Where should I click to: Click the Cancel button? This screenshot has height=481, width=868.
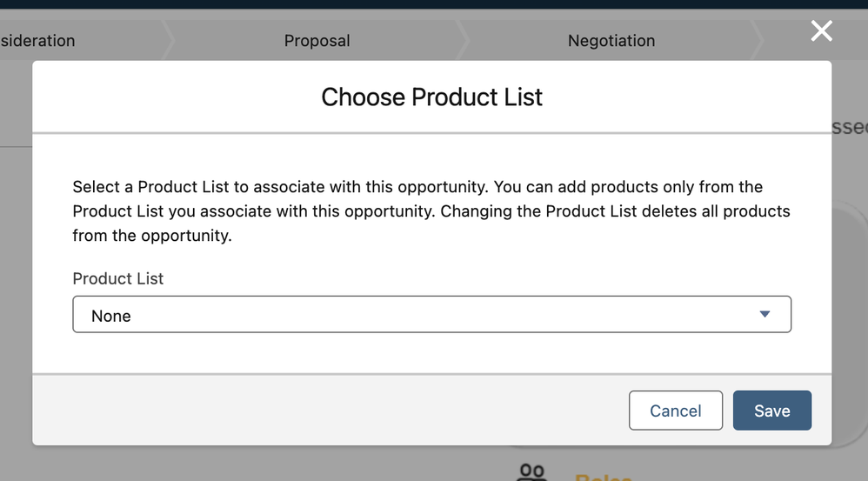(676, 411)
